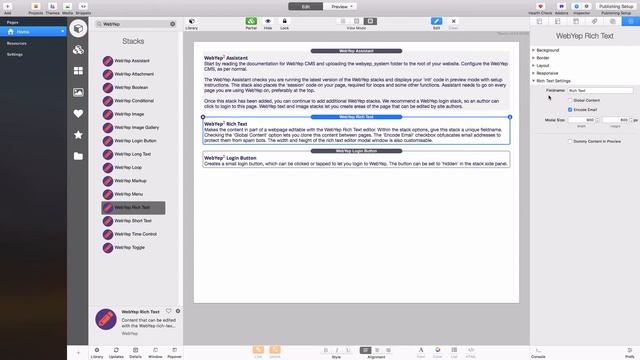Viewport: 640px width, 360px height.
Task: Click the green Partial icon
Action: (251, 21)
